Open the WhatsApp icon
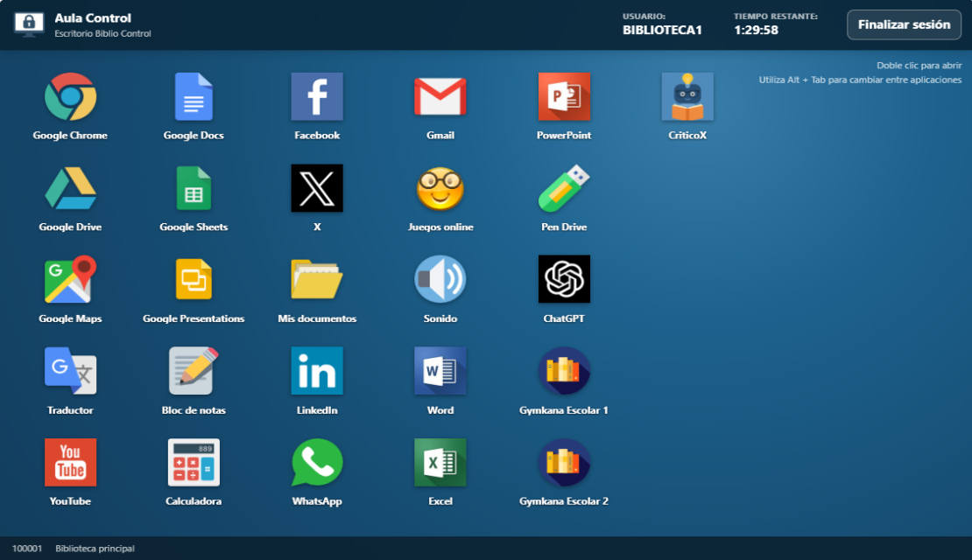 pos(317,462)
